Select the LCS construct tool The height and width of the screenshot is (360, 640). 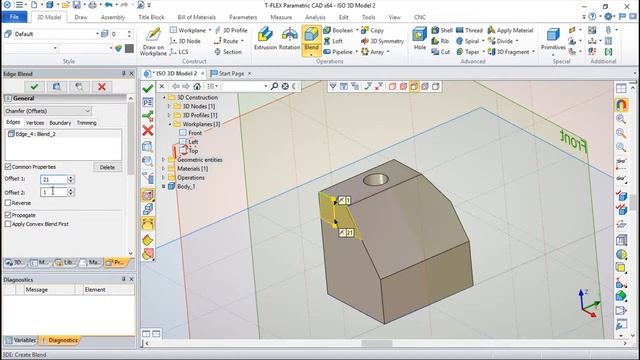click(x=179, y=52)
